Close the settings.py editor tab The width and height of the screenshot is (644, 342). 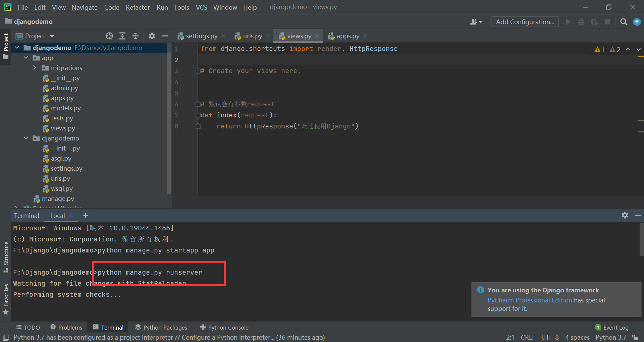[x=223, y=36]
